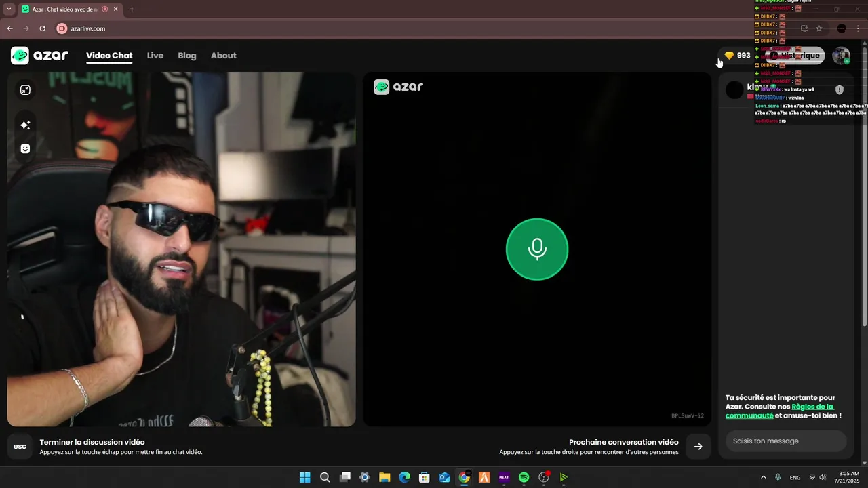Open the face filter smiley icon
Screen dimensions: 868x488
pyautogui.click(x=25, y=148)
